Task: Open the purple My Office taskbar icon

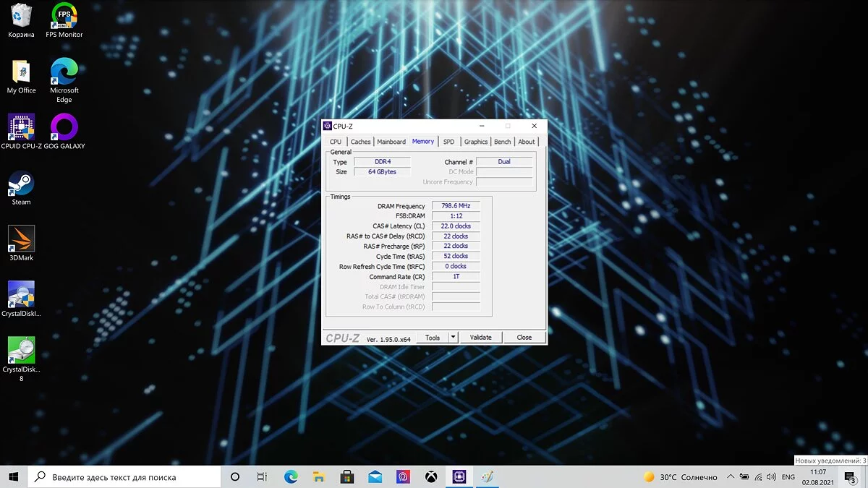Action: click(403, 477)
